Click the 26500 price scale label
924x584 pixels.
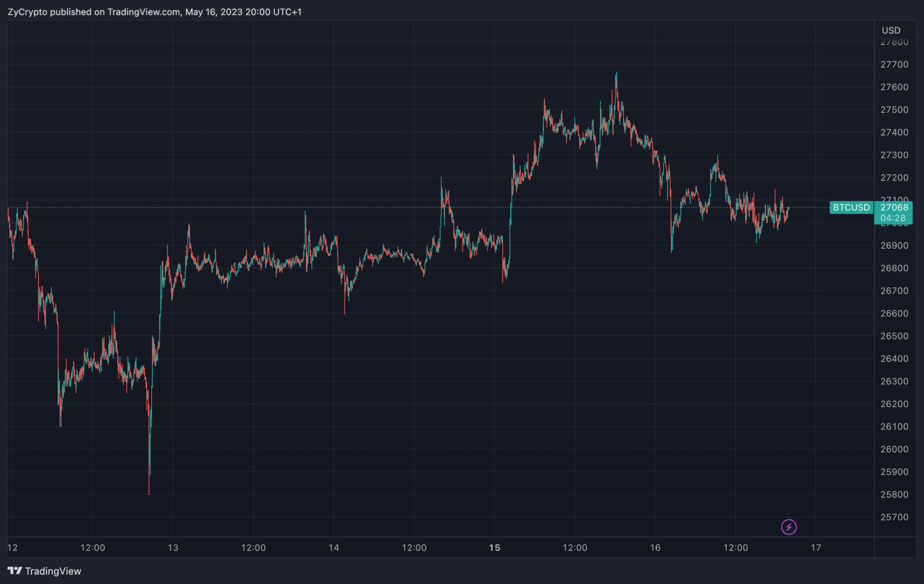[x=894, y=336]
